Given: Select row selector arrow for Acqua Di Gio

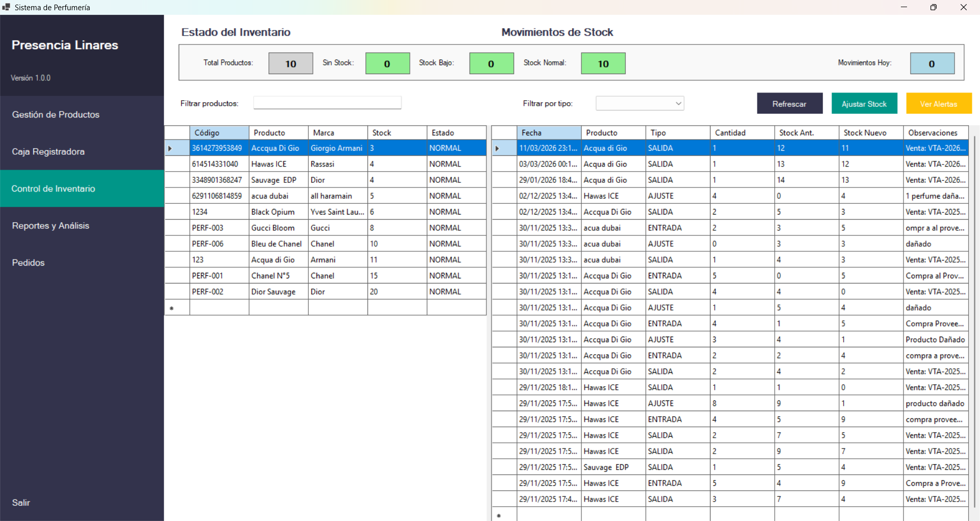Looking at the screenshot, I should pos(170,148).
